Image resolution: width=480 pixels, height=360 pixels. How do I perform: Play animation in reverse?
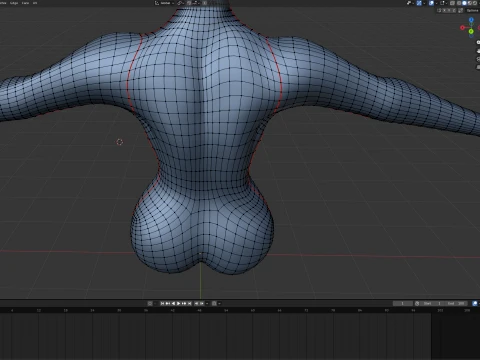pyautogui.click(x=173, y=303)
